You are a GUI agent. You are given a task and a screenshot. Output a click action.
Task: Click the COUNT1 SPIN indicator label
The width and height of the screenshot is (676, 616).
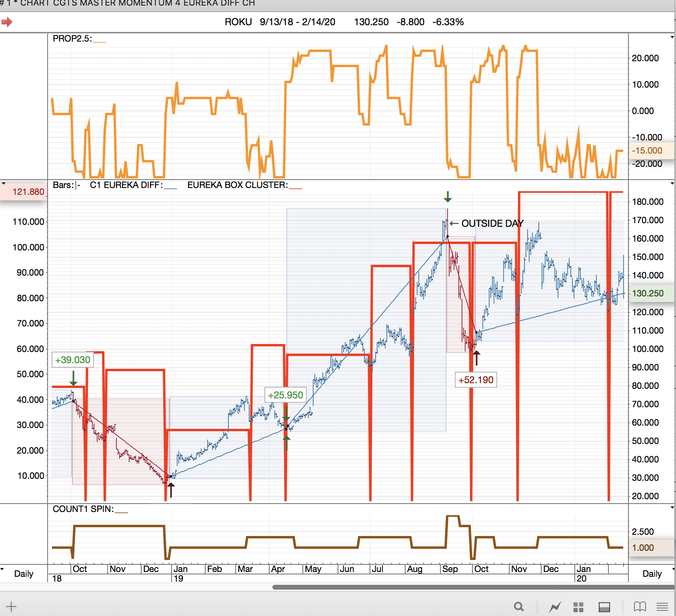coord(83,509)
